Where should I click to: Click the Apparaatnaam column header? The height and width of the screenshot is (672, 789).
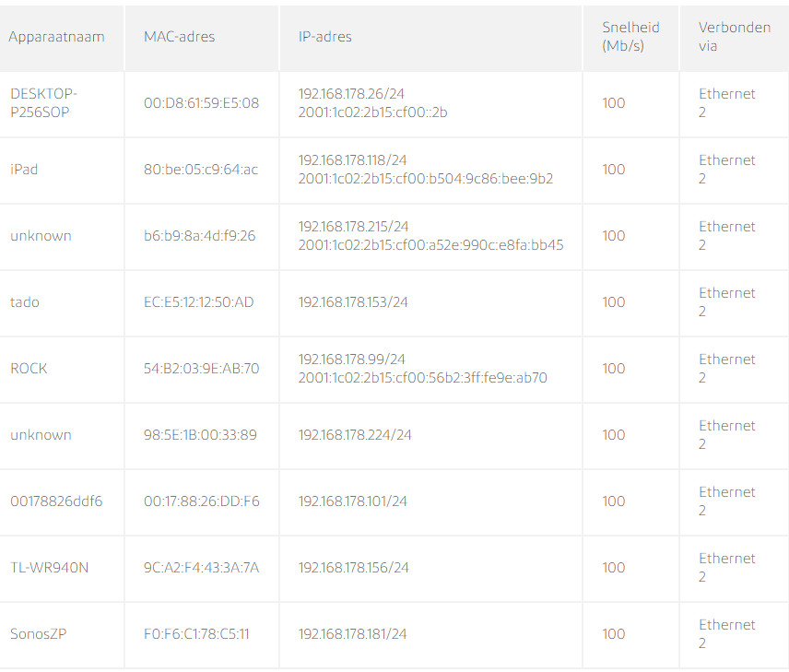(x=56, y=37)
